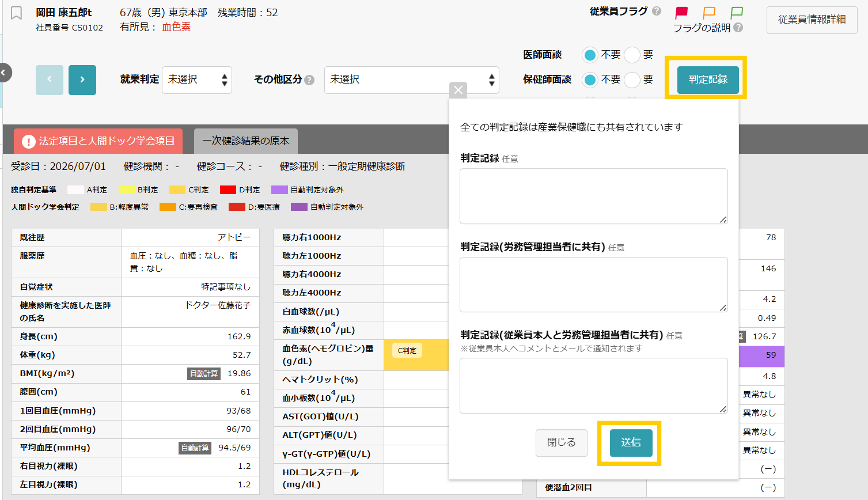Dismiss the popup with 閉じる

562,442
